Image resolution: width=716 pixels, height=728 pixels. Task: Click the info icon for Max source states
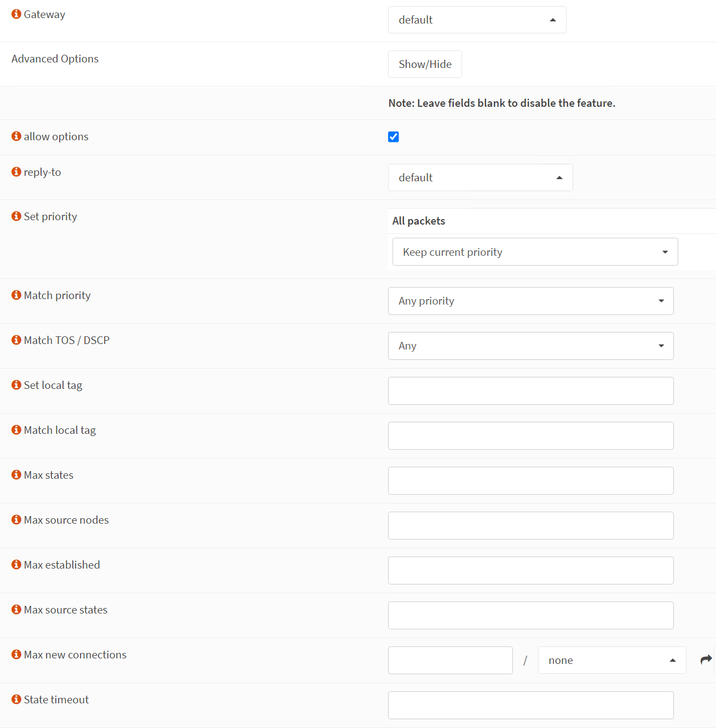coord(16,609)
